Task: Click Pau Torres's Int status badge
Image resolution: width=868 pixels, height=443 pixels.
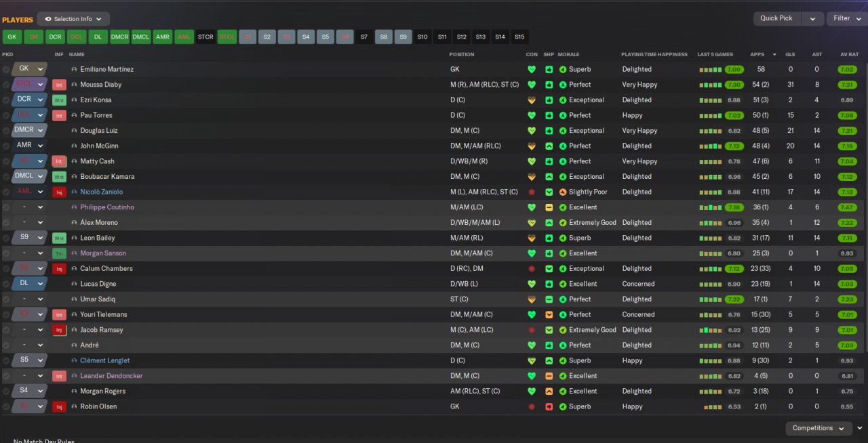Action: coord(60,115)
